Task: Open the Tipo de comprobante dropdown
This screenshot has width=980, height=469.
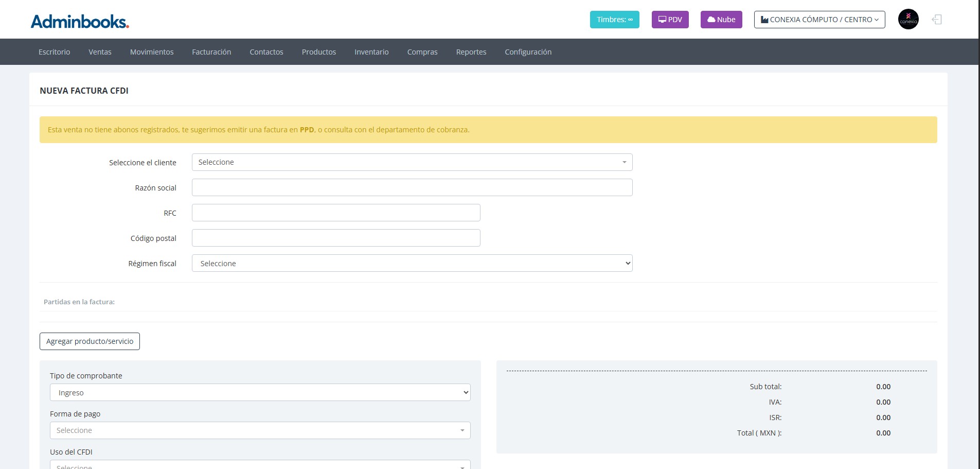Action: [260, 392]
